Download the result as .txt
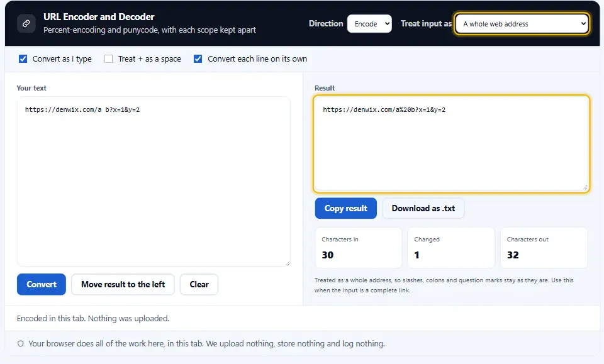The width and height of the screenshot is (604, 364). (x=423, y=208)
